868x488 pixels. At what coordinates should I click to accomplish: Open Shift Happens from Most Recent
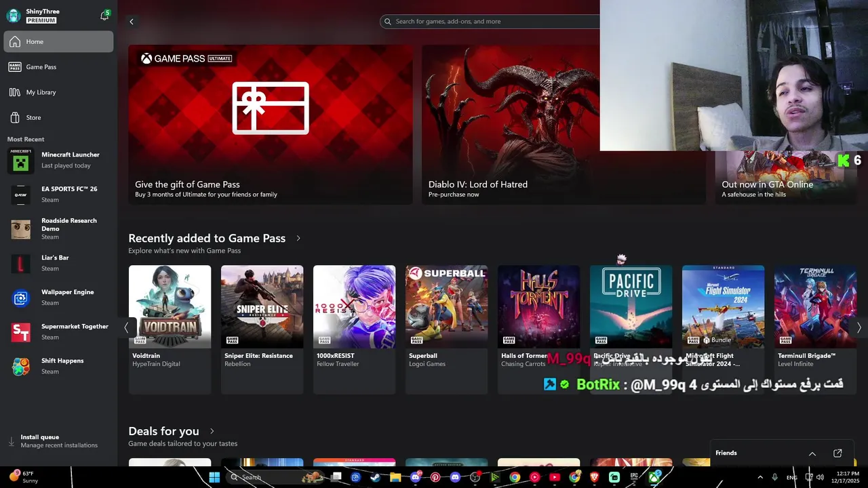pyautogui.click(x=58, y=366)
